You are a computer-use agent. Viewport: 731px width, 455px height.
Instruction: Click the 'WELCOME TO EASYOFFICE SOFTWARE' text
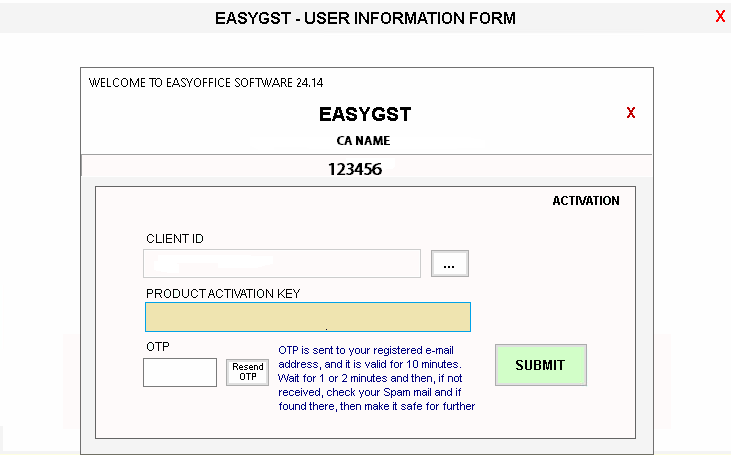[x=189, y=82]
